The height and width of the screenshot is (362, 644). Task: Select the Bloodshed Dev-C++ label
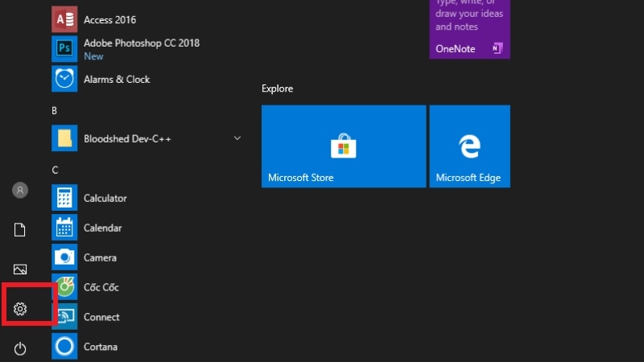pos(127,138)
